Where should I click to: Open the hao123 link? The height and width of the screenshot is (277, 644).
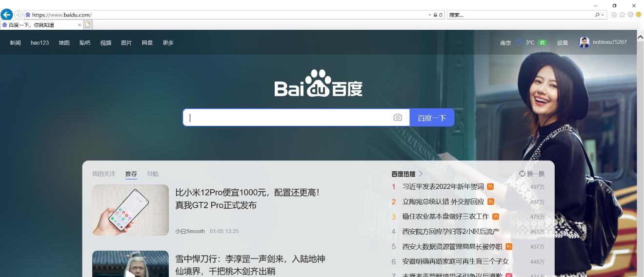[x=40, y=43]
